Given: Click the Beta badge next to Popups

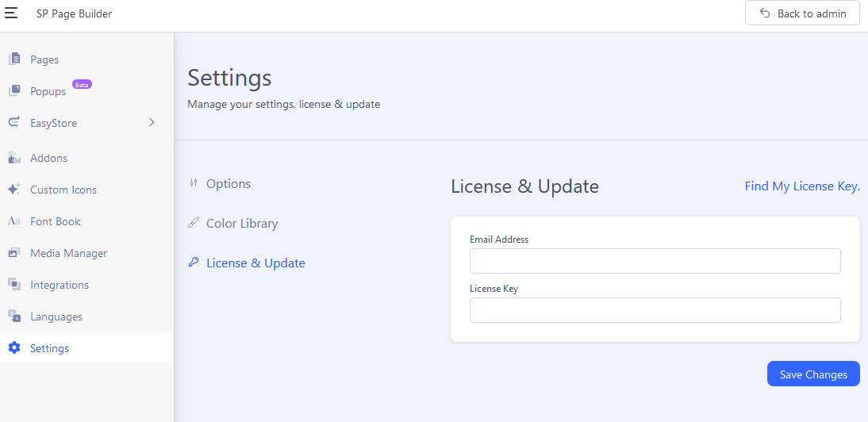Looking at the screenshot, I should click(x=82, y=85).
